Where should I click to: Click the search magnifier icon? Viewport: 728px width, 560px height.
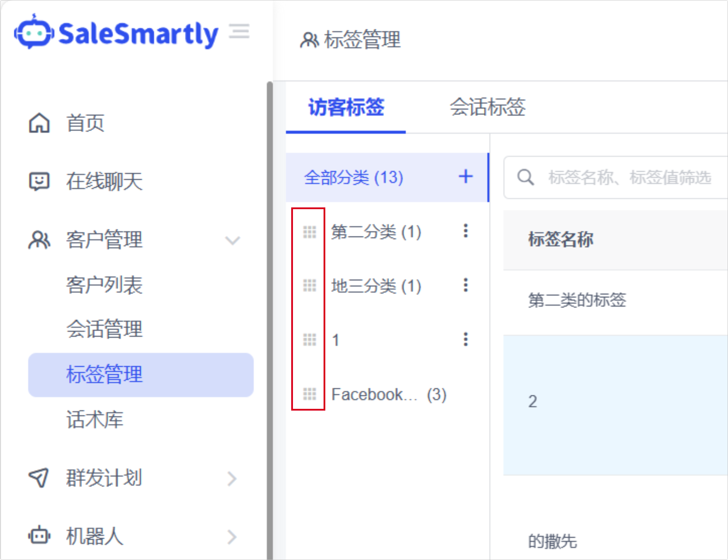(x=525, y=177)
